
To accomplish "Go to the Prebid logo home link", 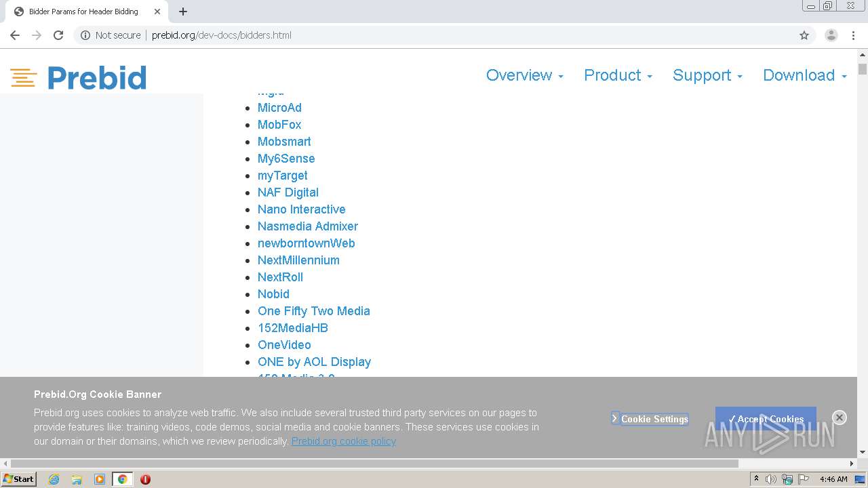I will coord(78,78).
